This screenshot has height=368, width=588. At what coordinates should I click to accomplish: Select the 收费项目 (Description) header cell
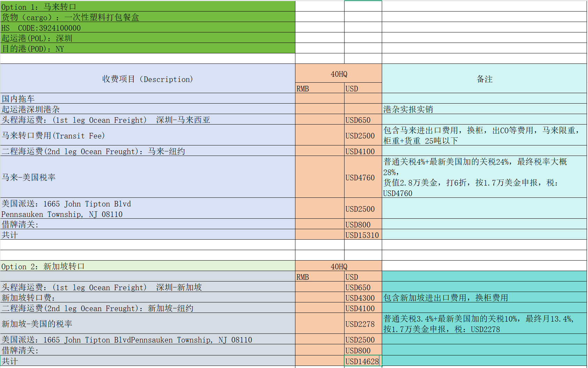147,79
